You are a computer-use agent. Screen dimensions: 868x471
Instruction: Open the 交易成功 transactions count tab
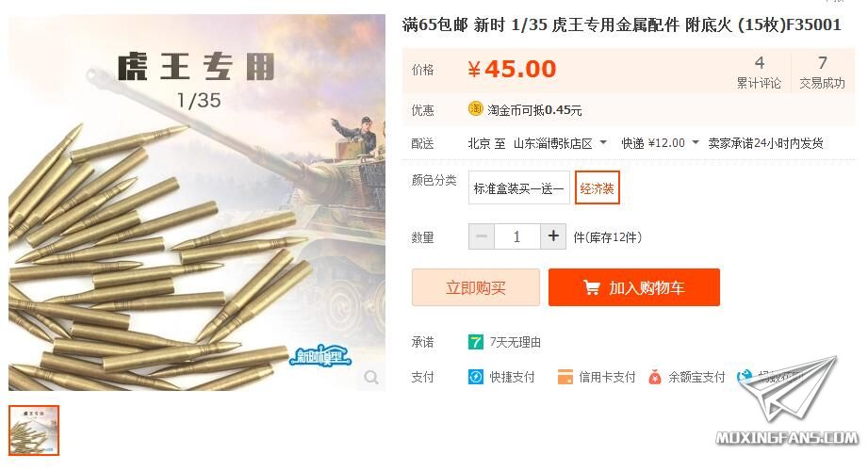coord(822,73)
